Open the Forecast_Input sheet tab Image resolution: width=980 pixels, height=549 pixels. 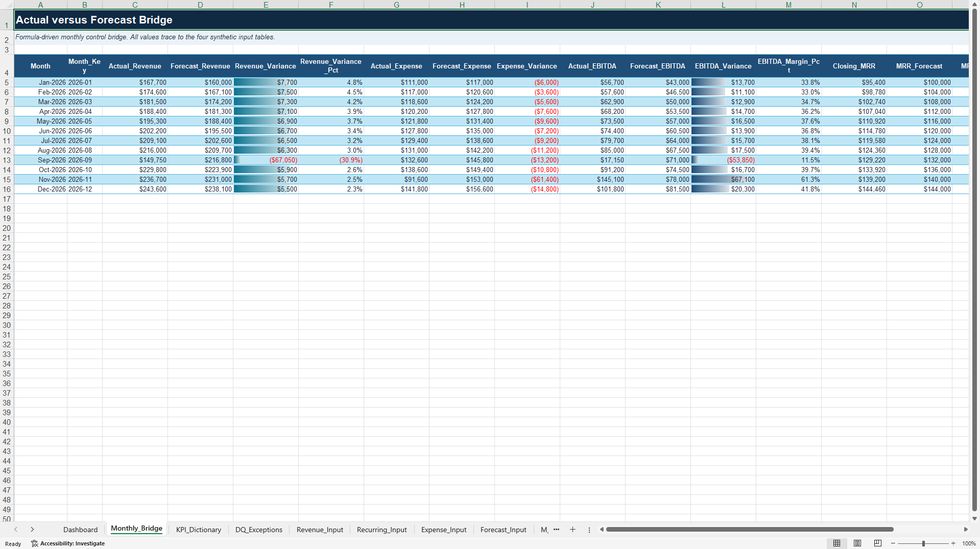503,530
